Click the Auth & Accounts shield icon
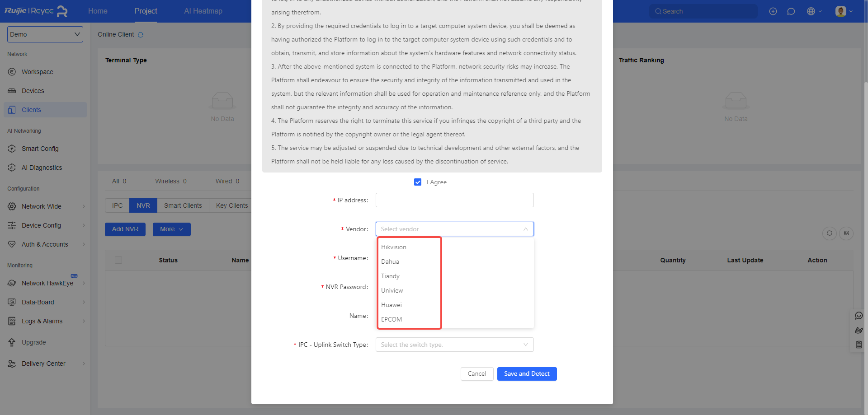 click(12, 244)
